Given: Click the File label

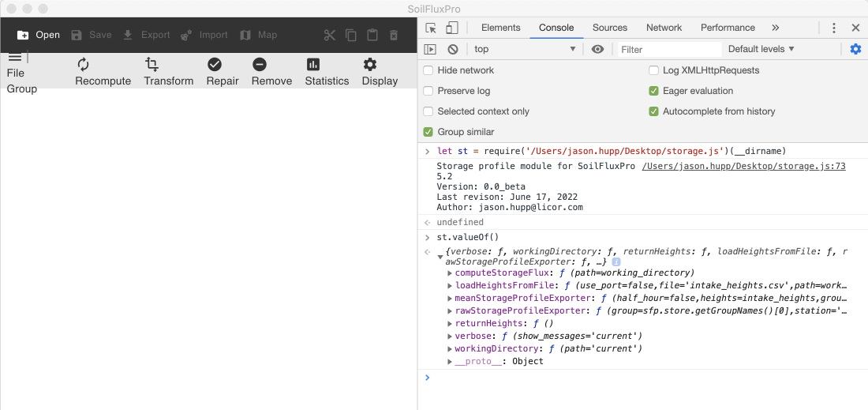Looking at the screenshot, I should pos(15,73).
